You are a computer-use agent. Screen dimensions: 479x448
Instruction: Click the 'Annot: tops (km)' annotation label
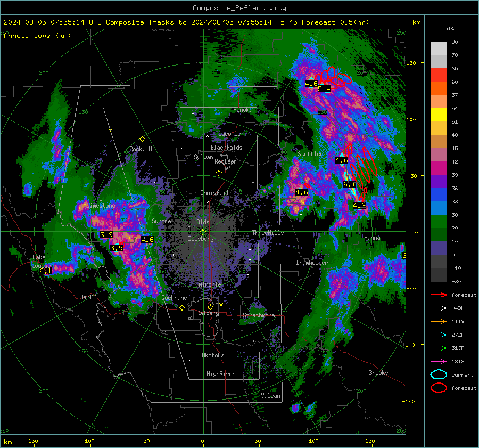[37, 36]
